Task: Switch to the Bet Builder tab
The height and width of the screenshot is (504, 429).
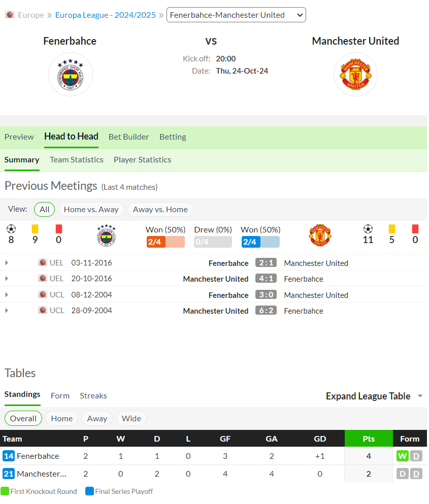Action: [x=129, y=137]
